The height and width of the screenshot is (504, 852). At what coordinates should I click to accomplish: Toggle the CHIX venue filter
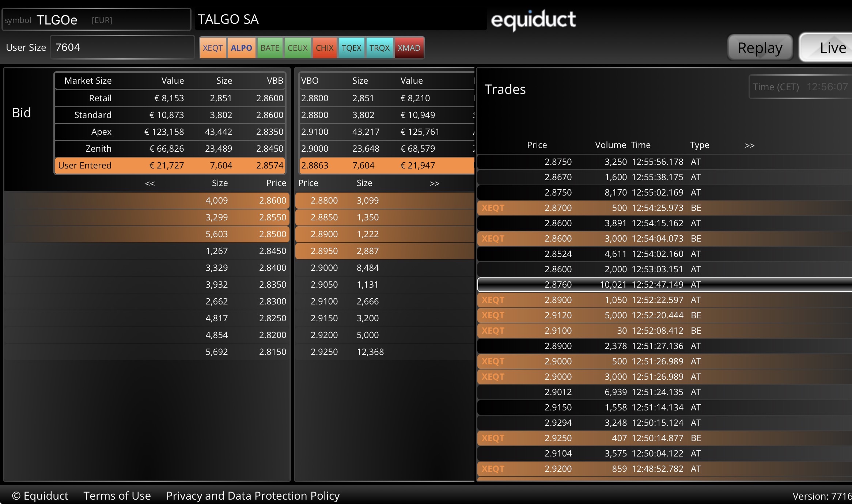click(x=325, y=48)
